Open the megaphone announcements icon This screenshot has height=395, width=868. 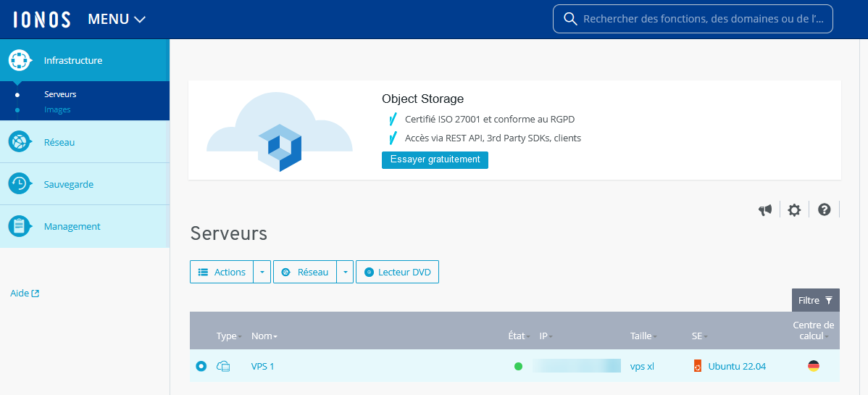[x=765, y=210]
